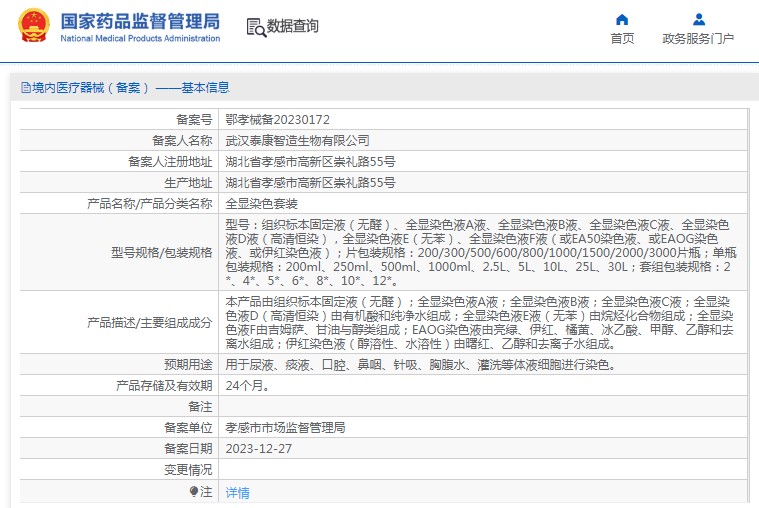Select validity value 24个月。

pos(248,385)
